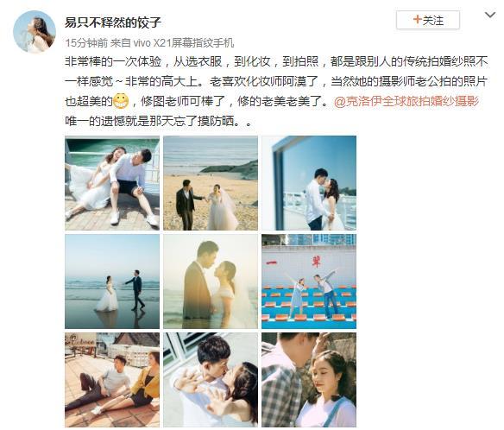This screenshot has height=430, width=504.
Task: Click the post text starting with 非常棒的一次体验
Action: tap(276, 92)
